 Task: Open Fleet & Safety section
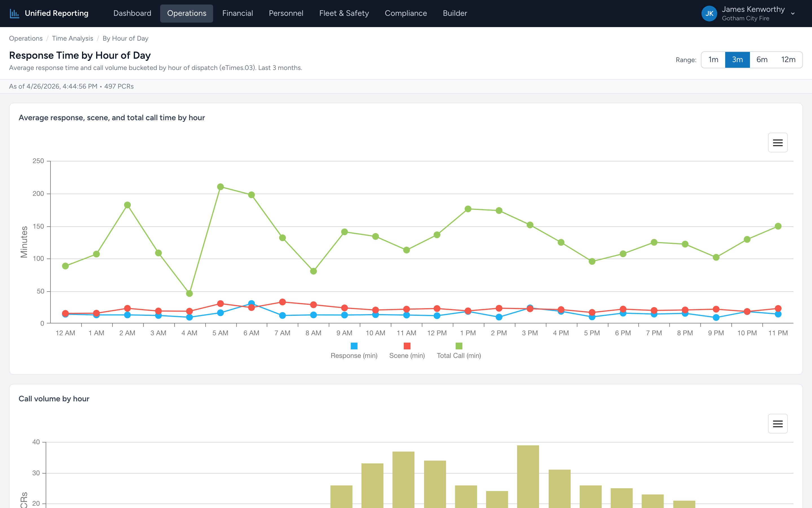point(344,14)
